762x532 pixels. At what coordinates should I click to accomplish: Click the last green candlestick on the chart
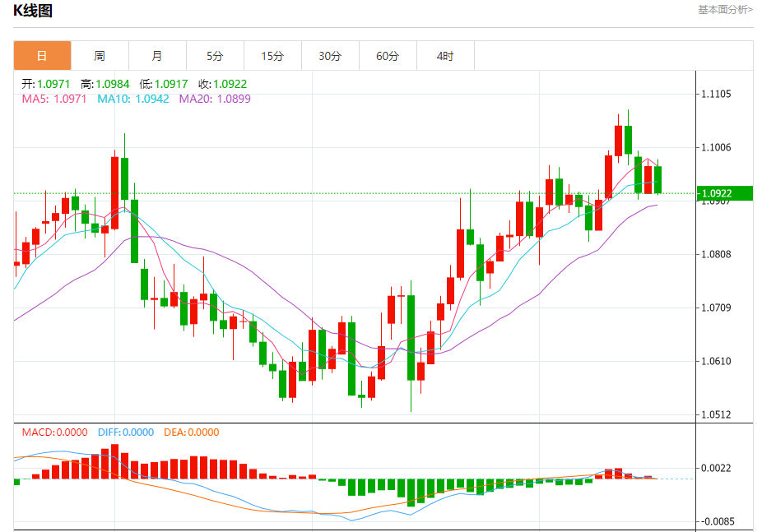(658, 179)
